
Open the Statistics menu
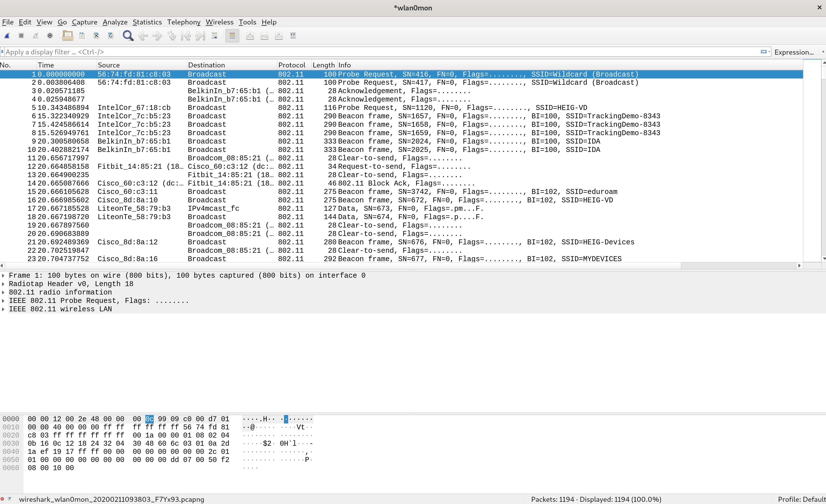pos(147,22)
